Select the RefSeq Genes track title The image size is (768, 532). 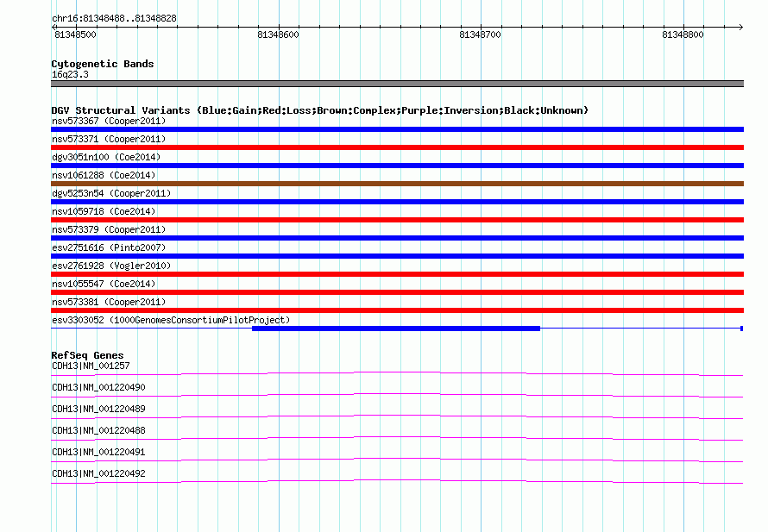(x=87, y=355)
